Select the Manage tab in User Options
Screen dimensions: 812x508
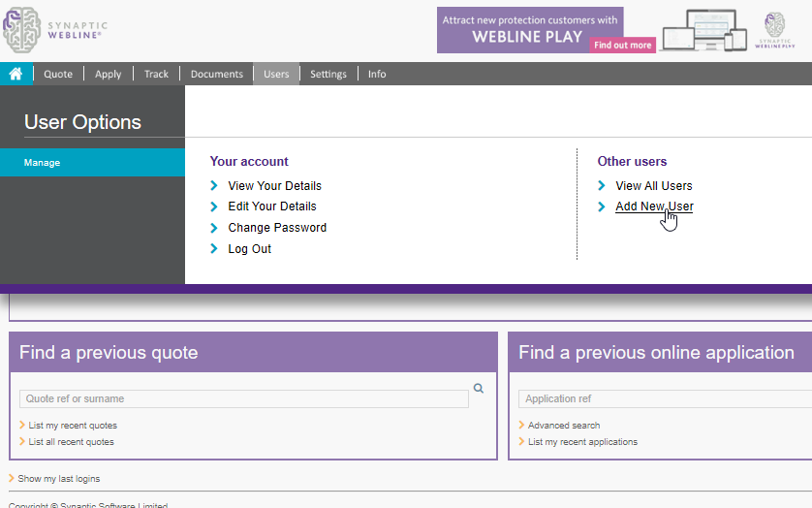(x=92, y=162)
